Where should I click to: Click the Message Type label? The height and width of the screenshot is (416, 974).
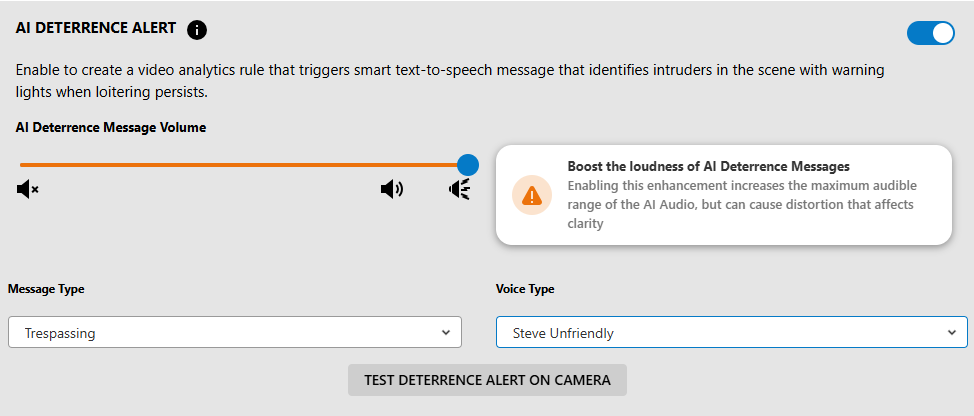point(46,289)
